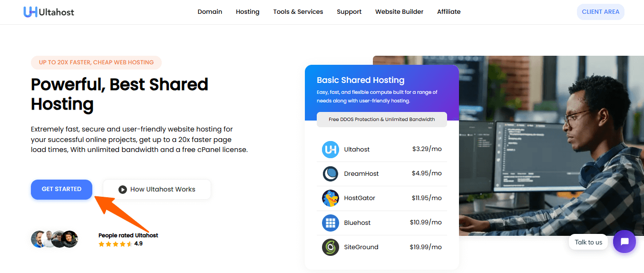The width and height of the screenshot is (644, 273).
Task: Click the developer photo on the right
Action: [551, 146]
